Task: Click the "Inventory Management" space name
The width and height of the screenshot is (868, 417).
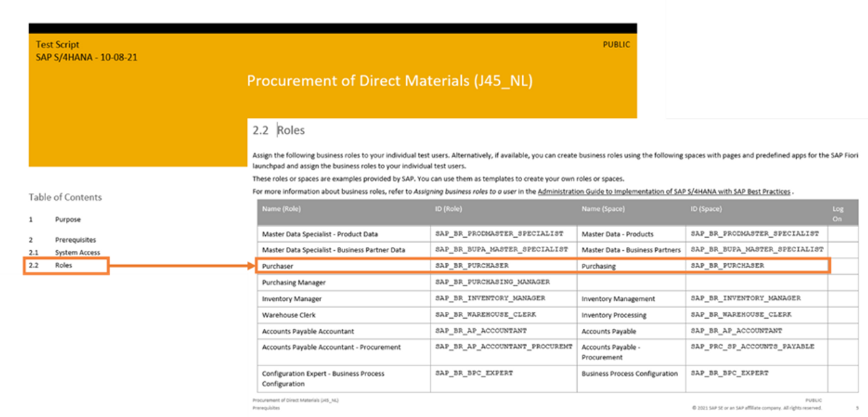Action: (x=618, y=299)
